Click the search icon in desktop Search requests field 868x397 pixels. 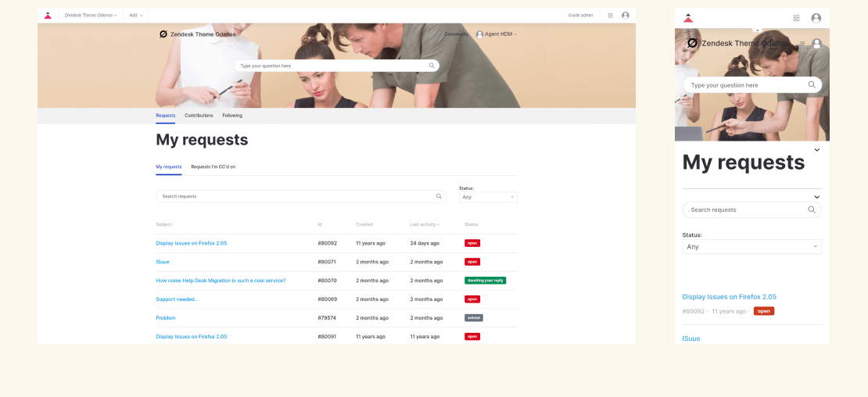[x=439, y=196]
